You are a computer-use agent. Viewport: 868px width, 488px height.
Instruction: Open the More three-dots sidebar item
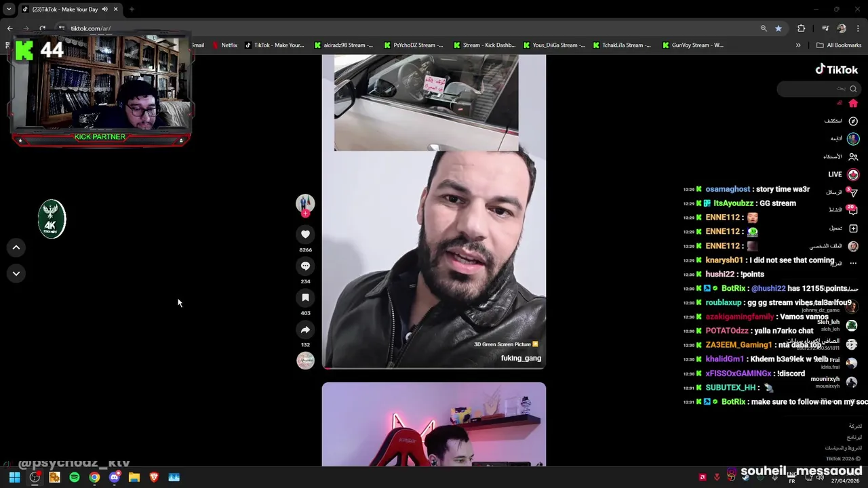click(x=853, y=263)
